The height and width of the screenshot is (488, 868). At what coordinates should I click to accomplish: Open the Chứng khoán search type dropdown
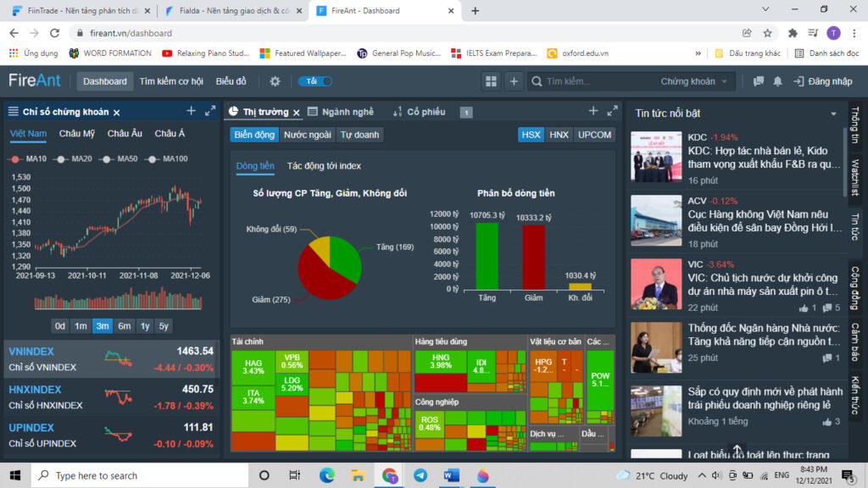tap(693, 81)
